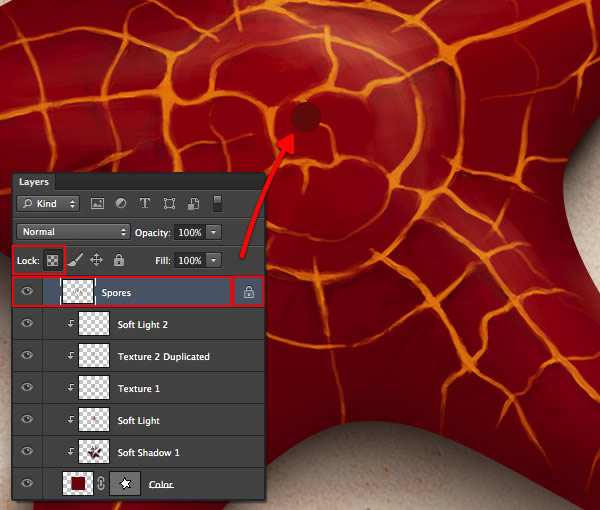Switch to the Layers tab
This screenshot has height=510, width=600.
click(x=34, y=182)
